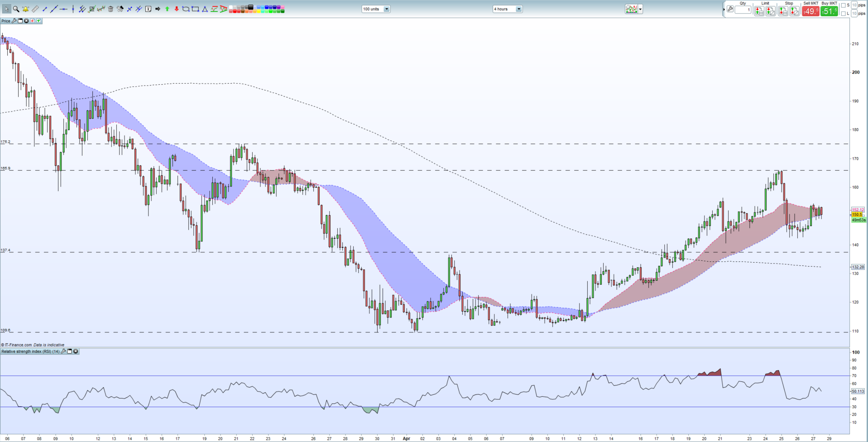Expand the add indicator dropdown arrow
This screenshot has height=442, width=868.
(640, 9)
